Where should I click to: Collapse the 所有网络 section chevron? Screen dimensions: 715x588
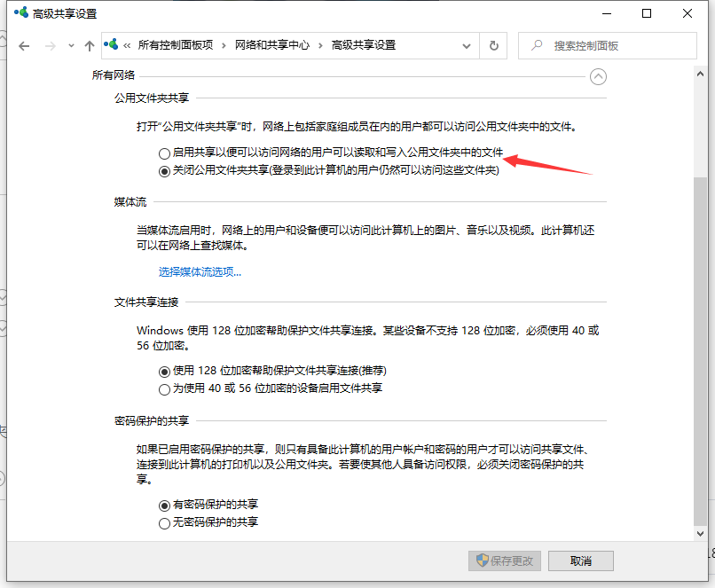pyautogui.click(x=599, y=76)
